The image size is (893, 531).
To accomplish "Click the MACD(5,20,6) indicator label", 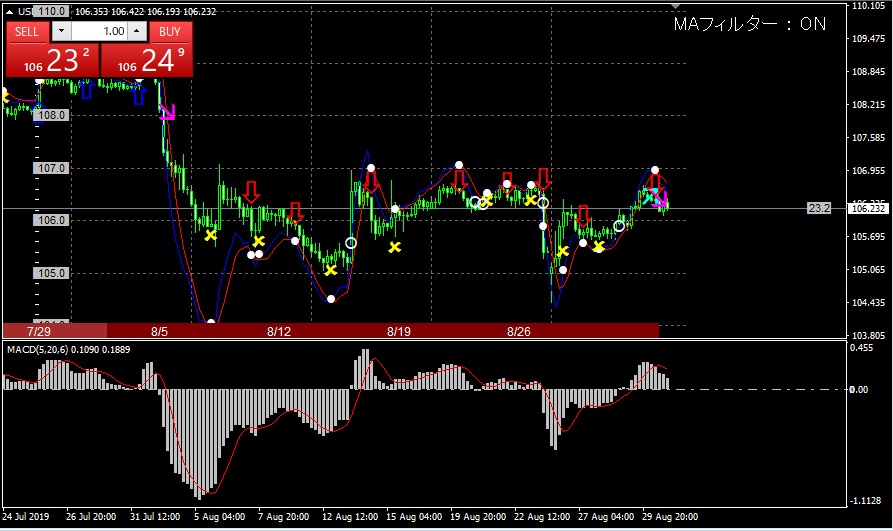I will [x=68, y=349].
